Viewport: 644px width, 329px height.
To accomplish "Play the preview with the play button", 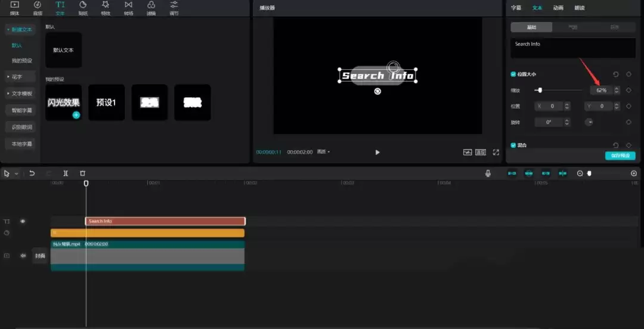I will pyautogui.click(x=377, y=152).
